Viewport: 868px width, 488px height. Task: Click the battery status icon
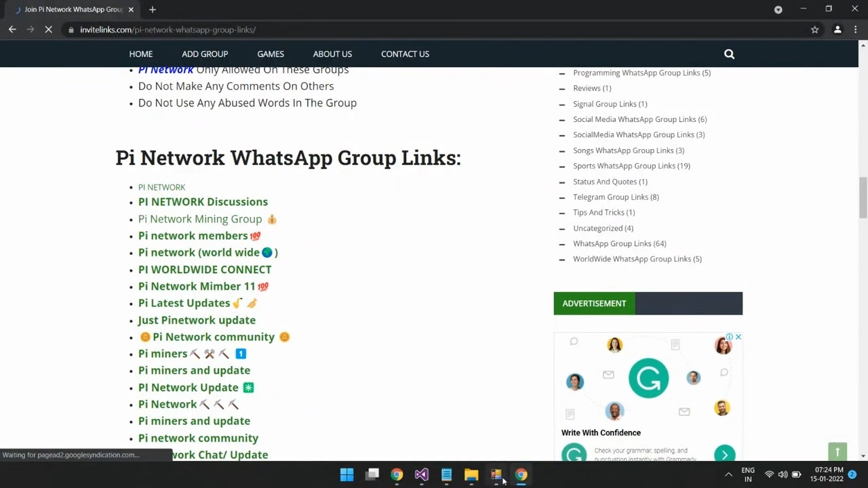tap(796, 474)
